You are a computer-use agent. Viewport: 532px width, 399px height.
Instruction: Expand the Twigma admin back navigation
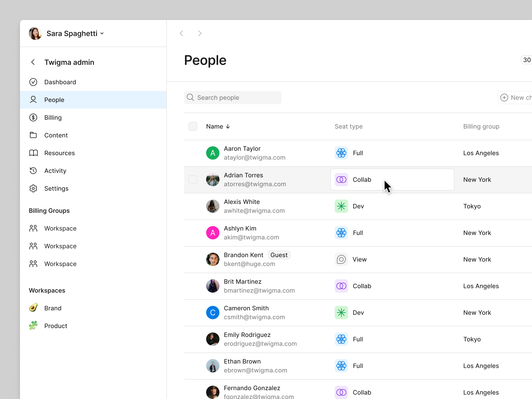(33, 62)
